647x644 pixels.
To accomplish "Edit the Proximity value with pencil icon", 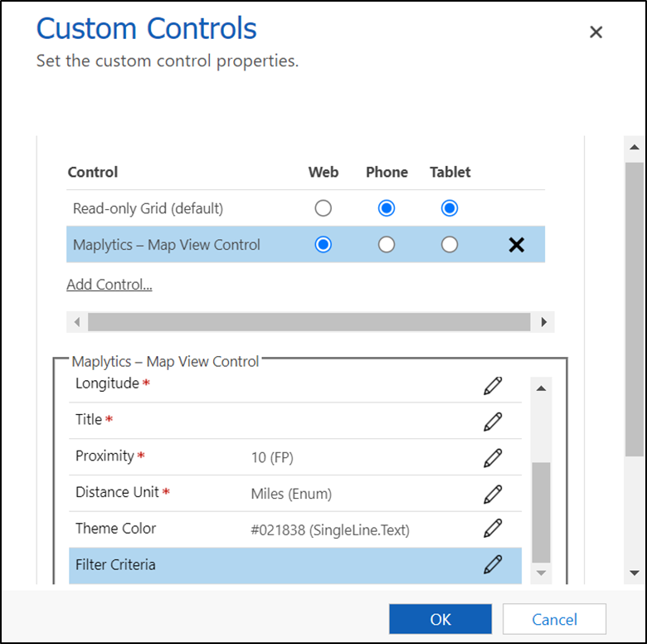I will tap(493, 457).
